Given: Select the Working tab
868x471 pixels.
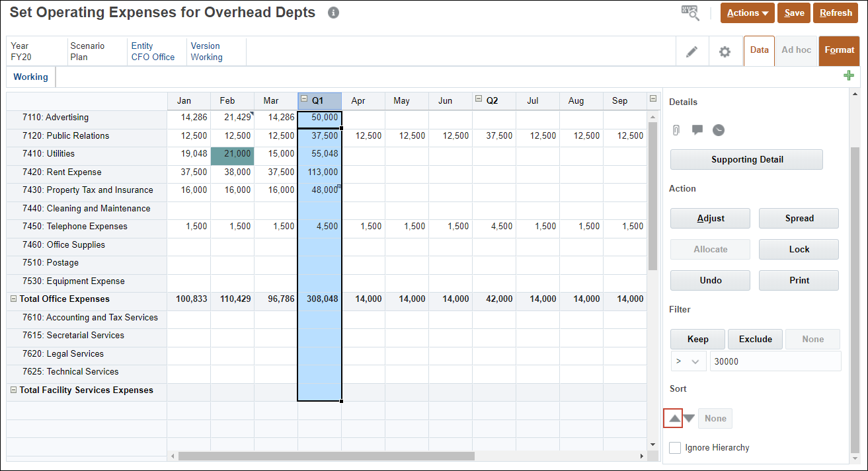Looking at the screenshot, I should coord(30,77).
